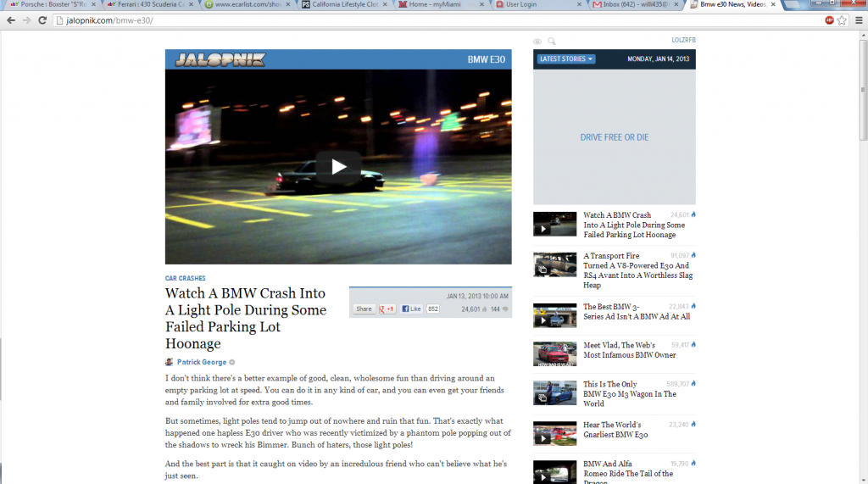Open search via magnifying glass icon
Screen dimensions: 868x484
[552, 41]
